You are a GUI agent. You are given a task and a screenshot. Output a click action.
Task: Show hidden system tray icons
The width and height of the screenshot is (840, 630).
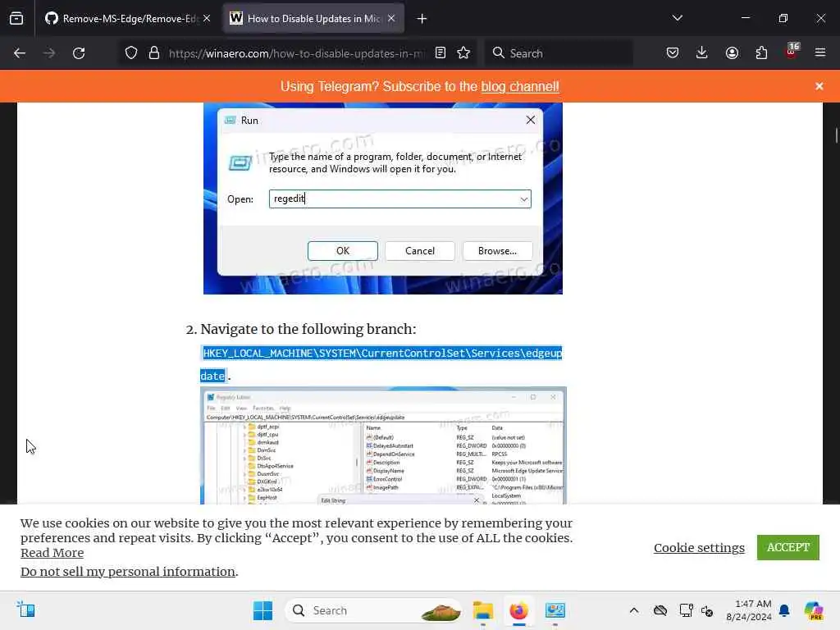634,610
